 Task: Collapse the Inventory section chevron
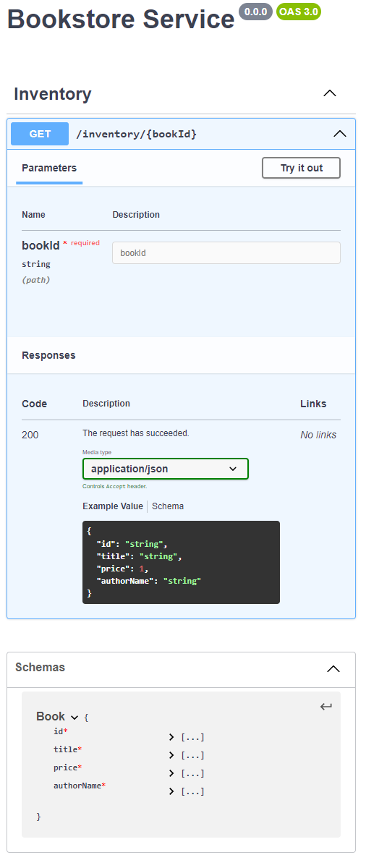(x=330, y=93)
